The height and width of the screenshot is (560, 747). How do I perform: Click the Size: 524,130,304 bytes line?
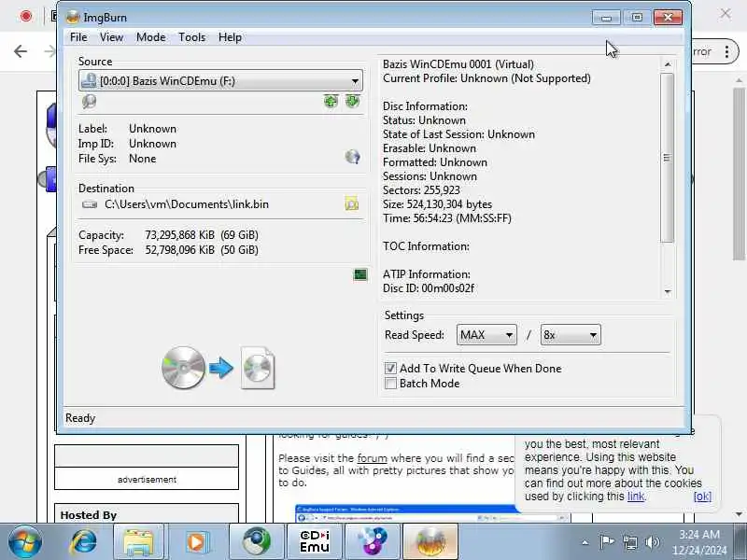coord(437,204)
